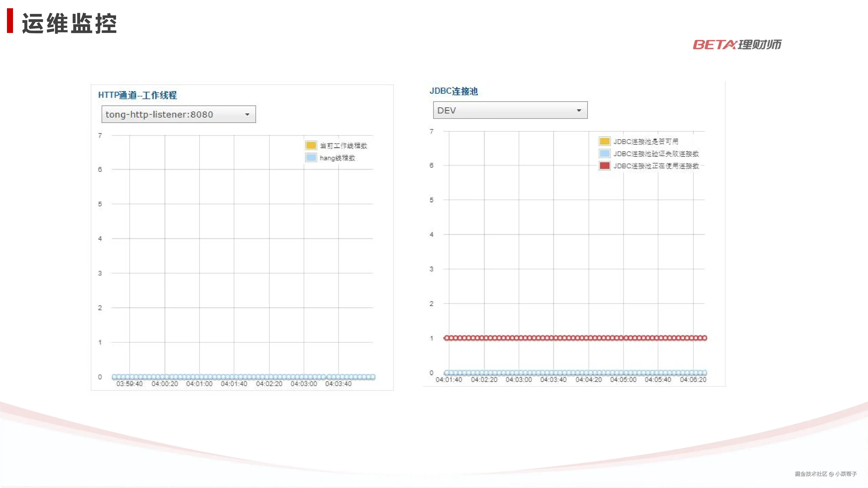Click the 04:01:00 tick on HTTP chart
Screen dimensions: 868x488
click(x=199, y=384)
